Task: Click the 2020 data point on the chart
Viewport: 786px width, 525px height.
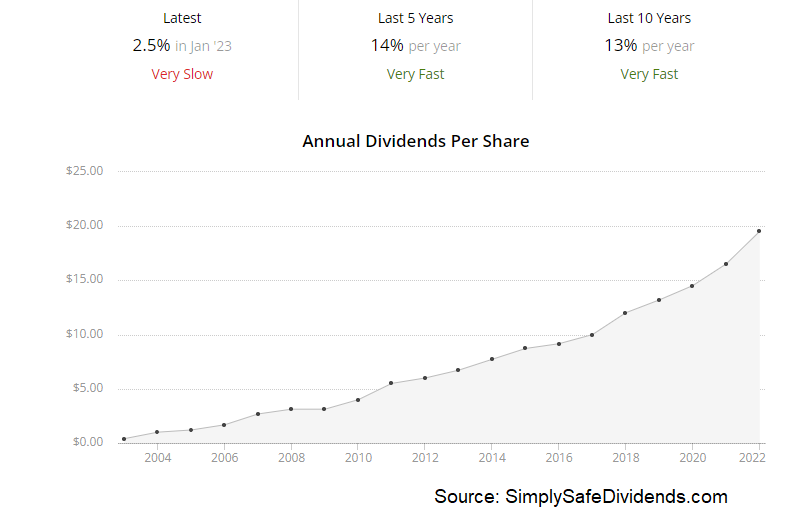Action: 692,286
